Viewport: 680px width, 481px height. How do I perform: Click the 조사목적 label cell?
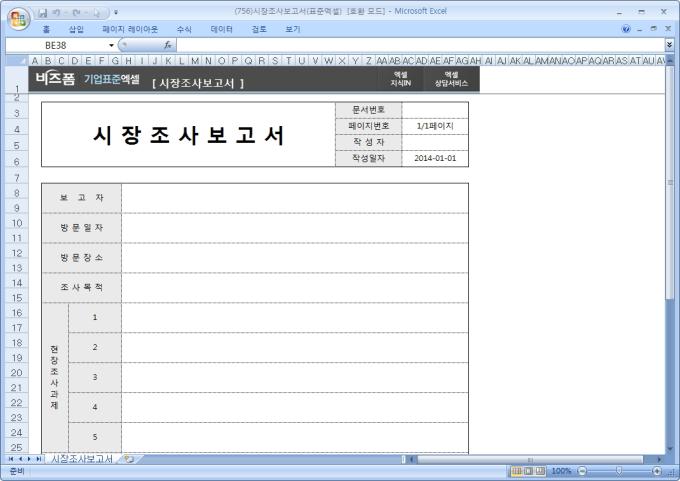(x=82, y=288)
